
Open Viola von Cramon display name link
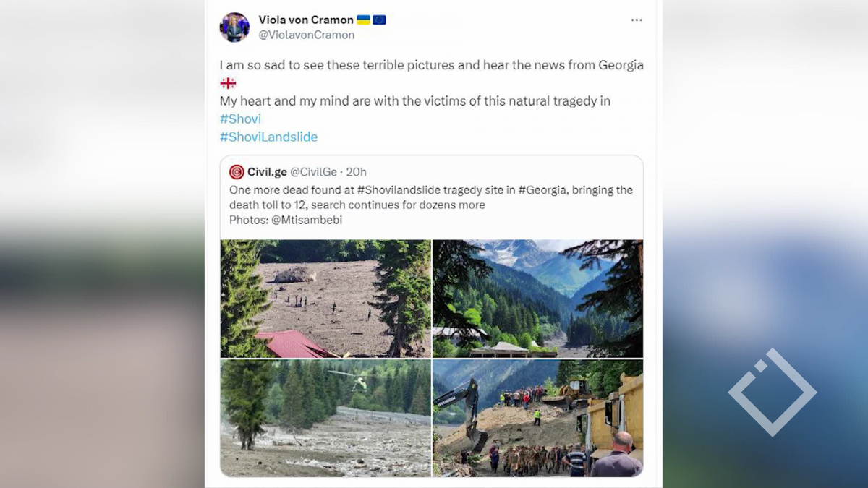(306, 20)
